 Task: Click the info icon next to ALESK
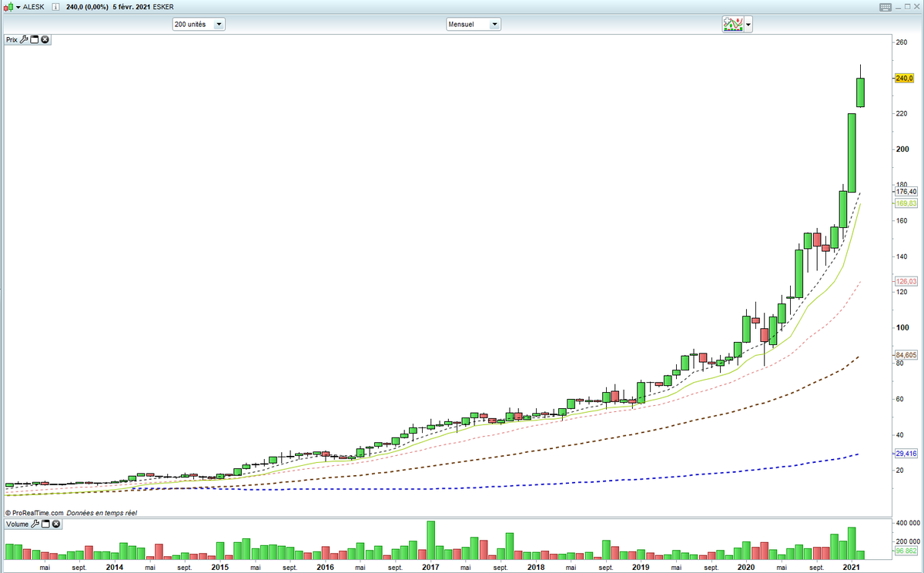point(55,7)
